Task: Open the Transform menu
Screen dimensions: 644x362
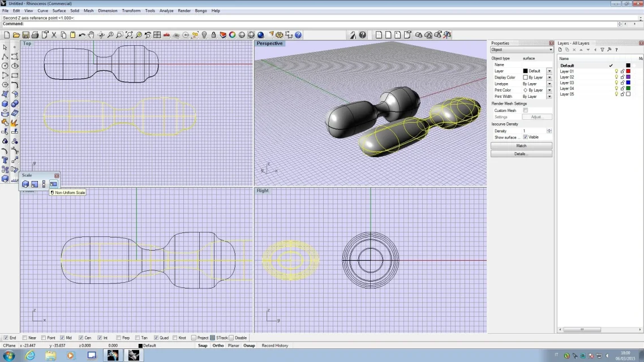Action: click(x=131, y=11)
